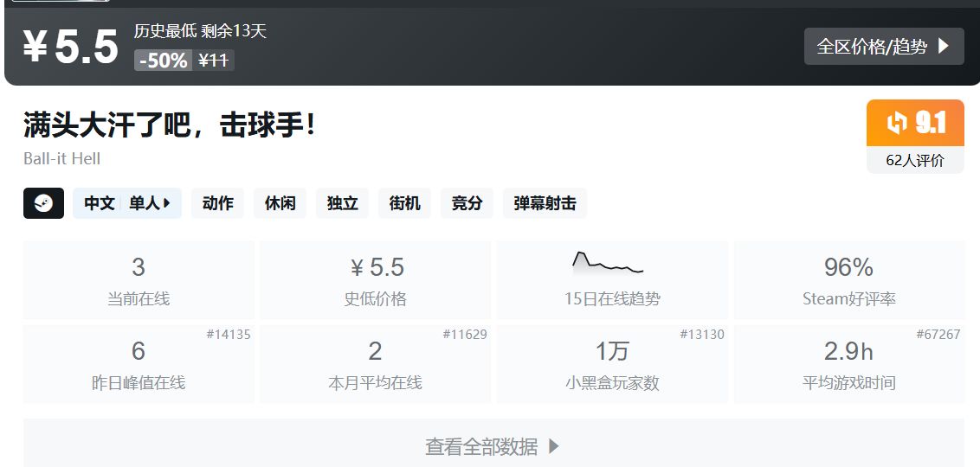The image size is (980, 467).
Task: Click the #11629 rank label
Action: 465,335
